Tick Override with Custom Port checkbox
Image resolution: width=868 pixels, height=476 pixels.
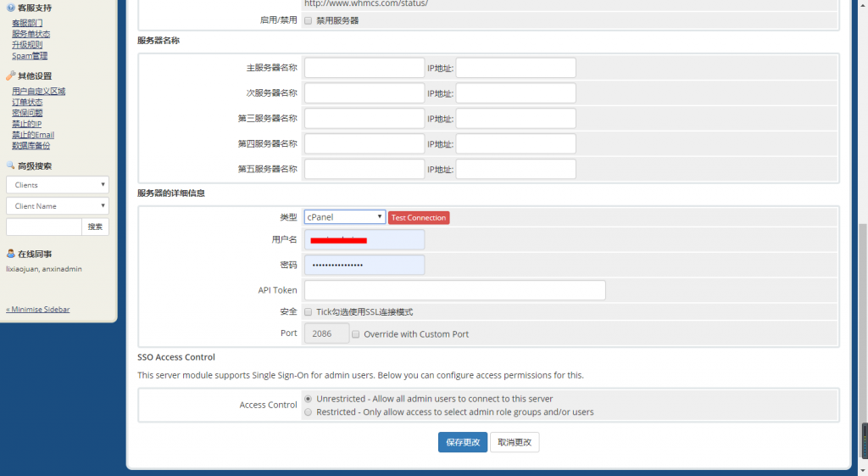pyautogui.click(x=355, y=334)
